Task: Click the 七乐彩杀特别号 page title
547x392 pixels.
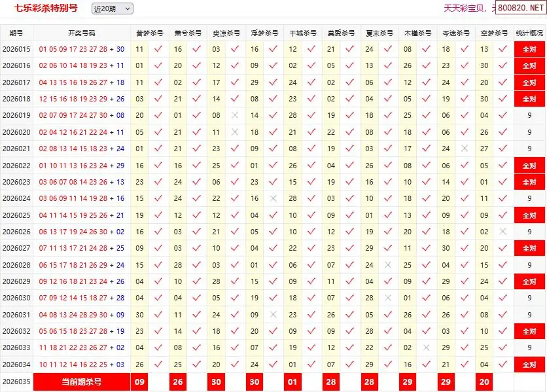Action: 42,9
